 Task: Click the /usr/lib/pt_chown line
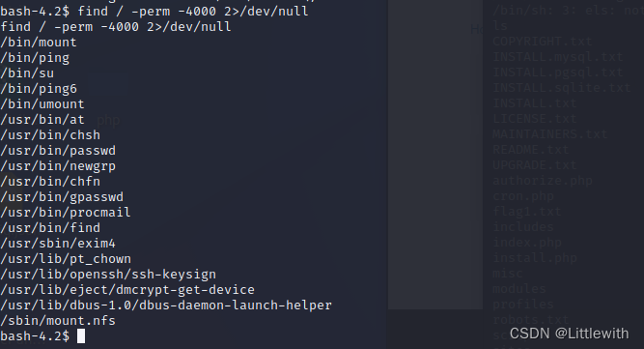point(66,258)
